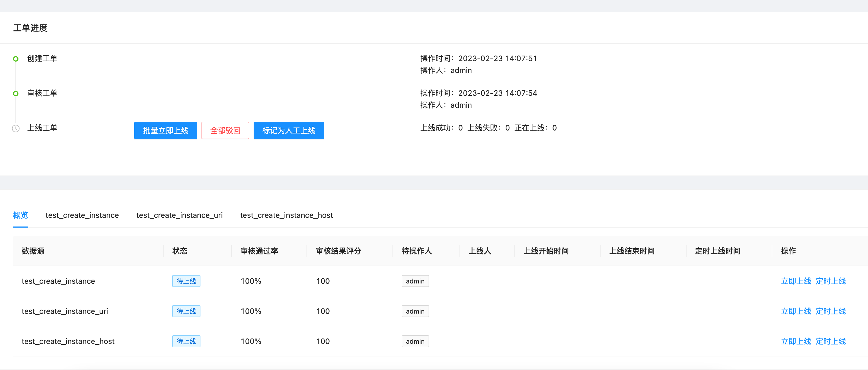Click the 标记为人工上线 button
868x370 pixels.
288,130
